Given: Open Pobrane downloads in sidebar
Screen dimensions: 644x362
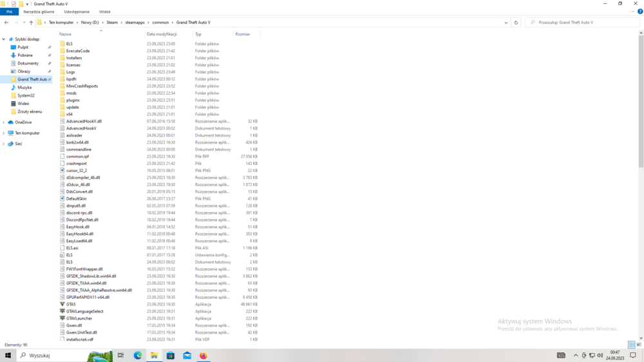Looking at the screenshot, I should click(x=25, y=55).
